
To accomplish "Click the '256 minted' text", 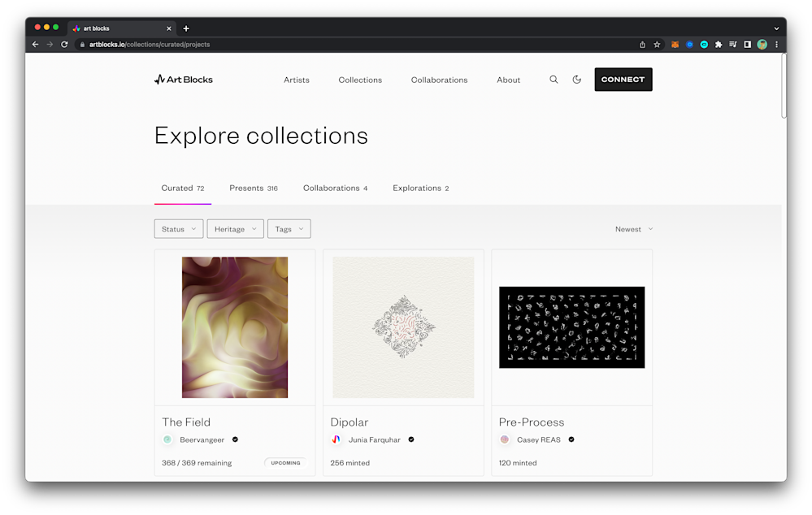I will 350,463.
